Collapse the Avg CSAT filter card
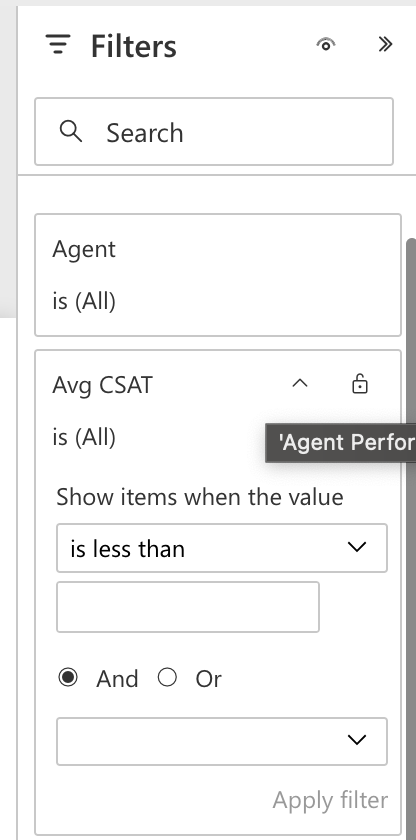The image size is (416, 840). [x=300, y=384]
